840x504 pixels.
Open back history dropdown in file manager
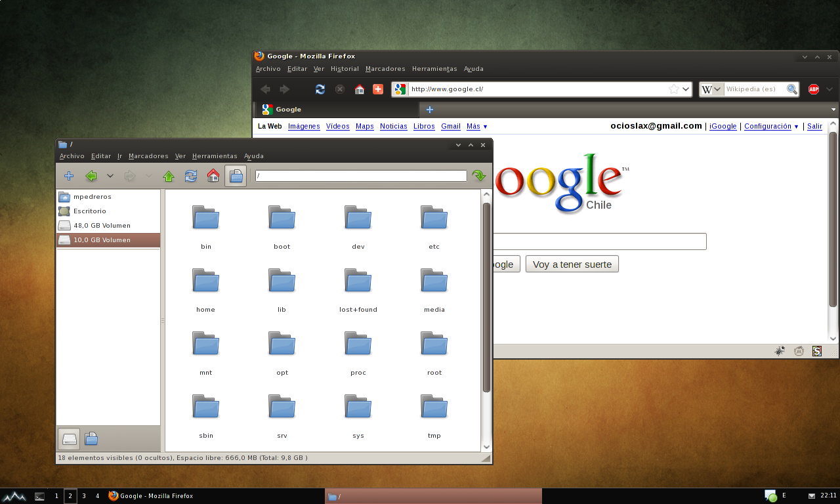pos(110,176)
